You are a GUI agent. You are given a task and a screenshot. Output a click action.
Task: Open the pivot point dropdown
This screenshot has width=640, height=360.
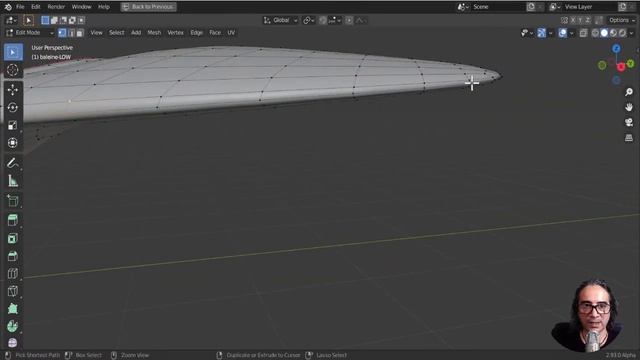point(309,20)
